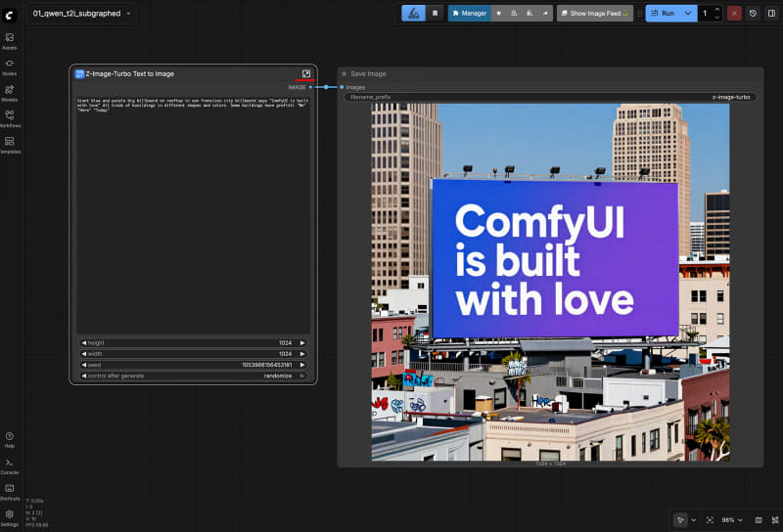Image resolution: width=783 pixels, height=532 pixels.
Task: Click Show Image Feed button
Action: (x=595, y=14)
